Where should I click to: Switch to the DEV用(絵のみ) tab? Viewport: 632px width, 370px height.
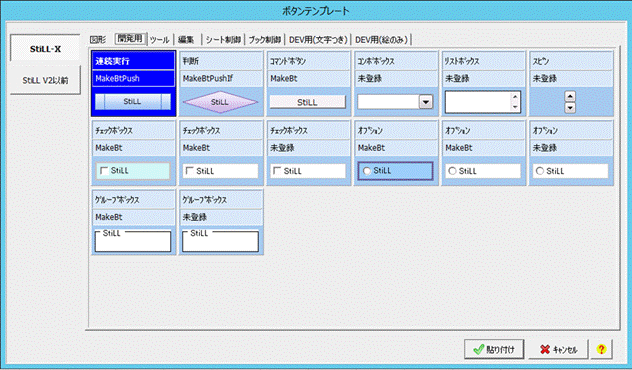[x=382, y=39]
